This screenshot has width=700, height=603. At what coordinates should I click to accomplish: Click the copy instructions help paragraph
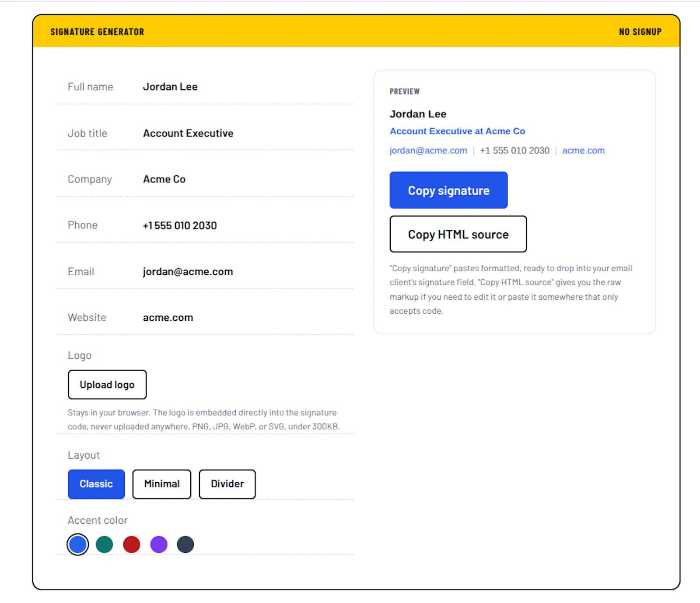511,289
